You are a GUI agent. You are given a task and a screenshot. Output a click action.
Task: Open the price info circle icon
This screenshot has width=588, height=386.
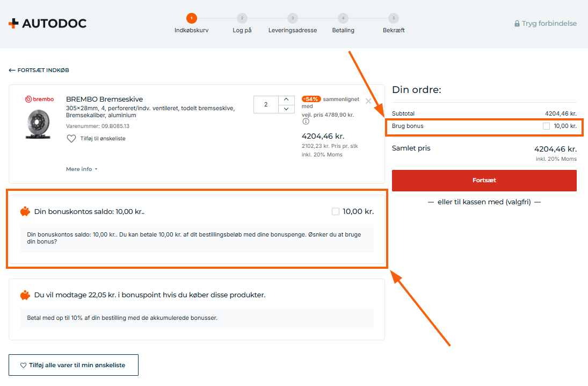pos(306,121)
